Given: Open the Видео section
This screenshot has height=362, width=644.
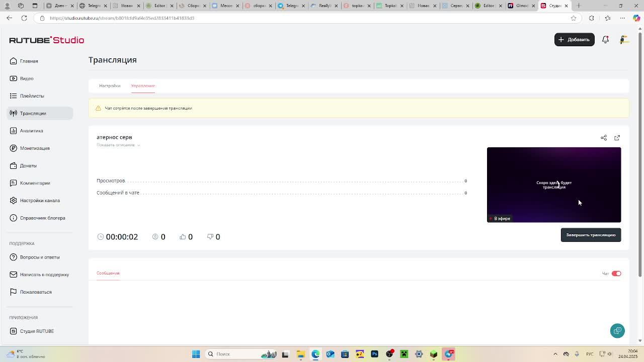Looking at the screenshot, I should pos(40,78).
